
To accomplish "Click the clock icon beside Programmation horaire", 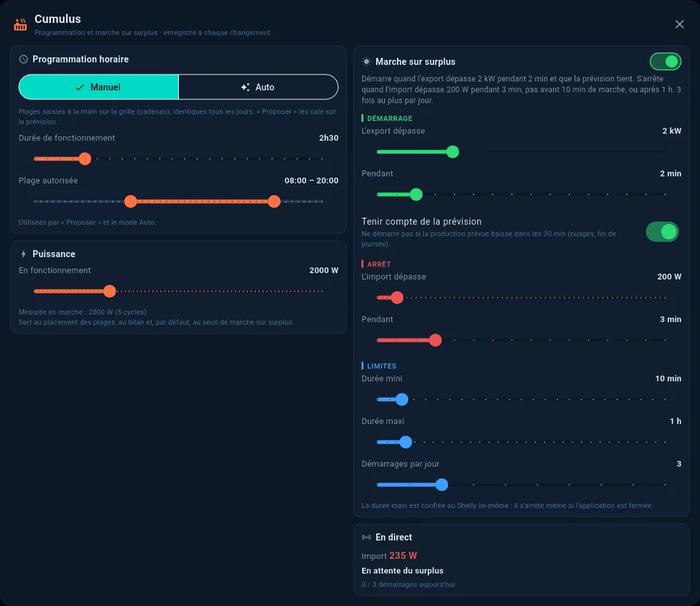I will (x=23, y=60).
